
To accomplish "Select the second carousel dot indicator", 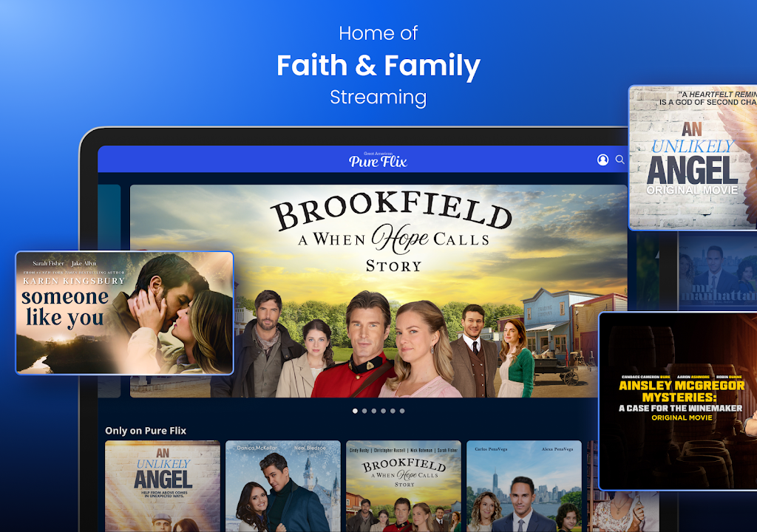I will coord(364,411).
